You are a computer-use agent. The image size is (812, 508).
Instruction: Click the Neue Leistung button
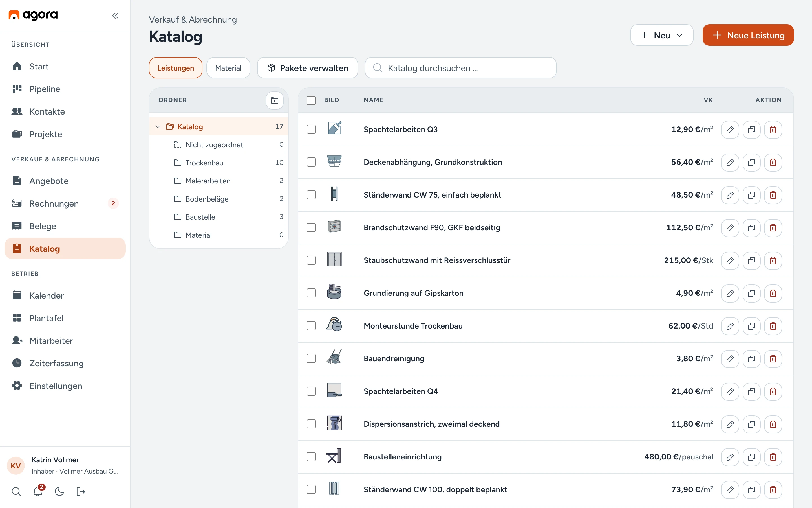coord(748,35)
